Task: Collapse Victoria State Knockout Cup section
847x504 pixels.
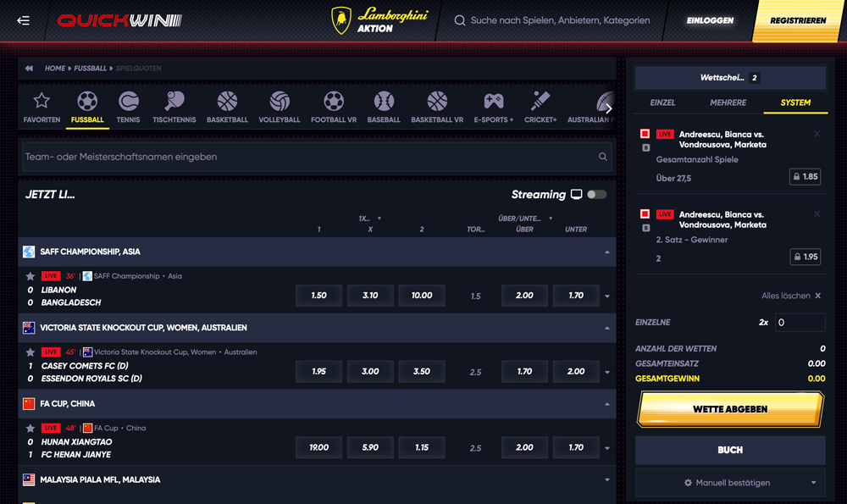Action: [607, 328]
